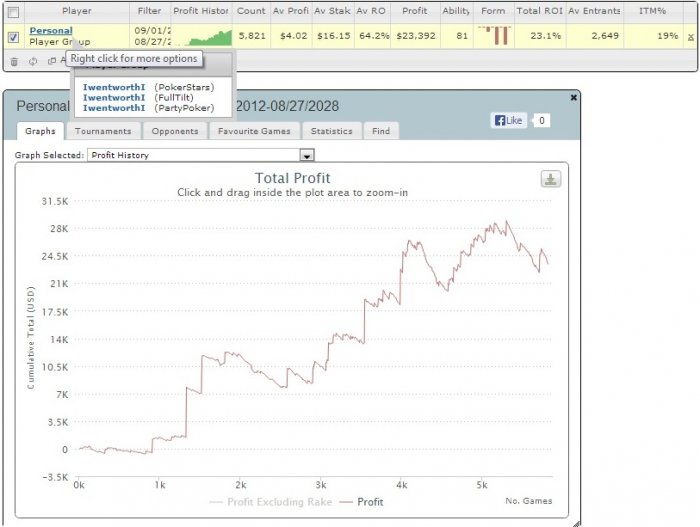Viewport: 700px width, 527px height.
Task: Sort by the Filter column header
Action: [149, 11]
